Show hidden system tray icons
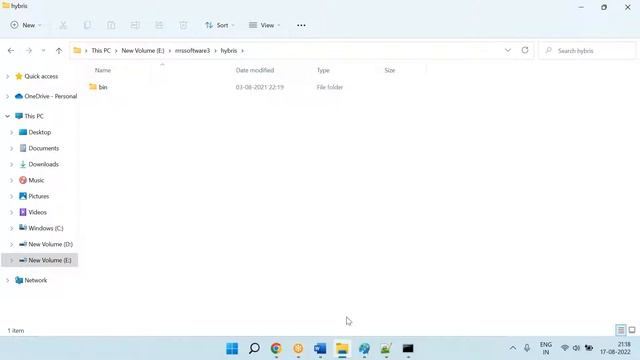Image resolution: width=640 pixels, height=360 pixels. [x=512, y=348]
